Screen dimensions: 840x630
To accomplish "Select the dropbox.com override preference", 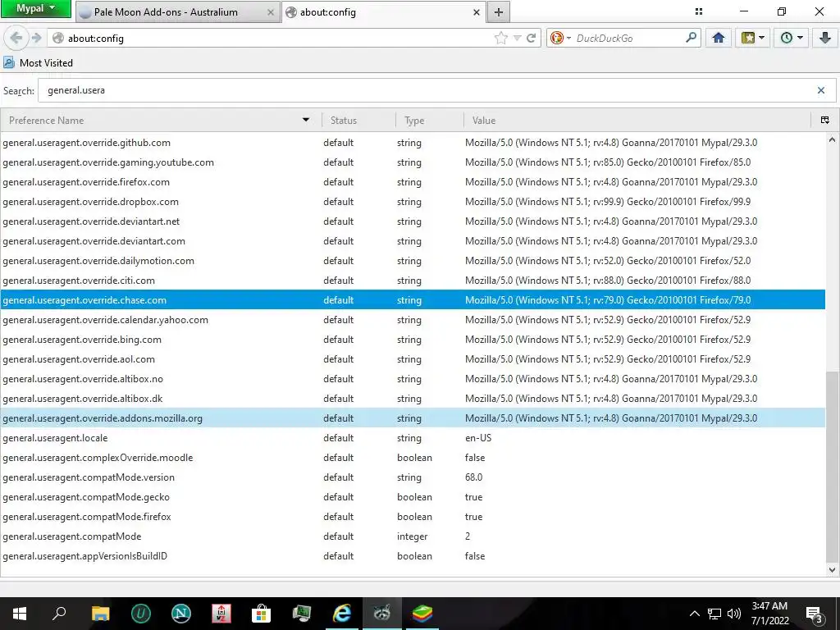I will (413, 202).
